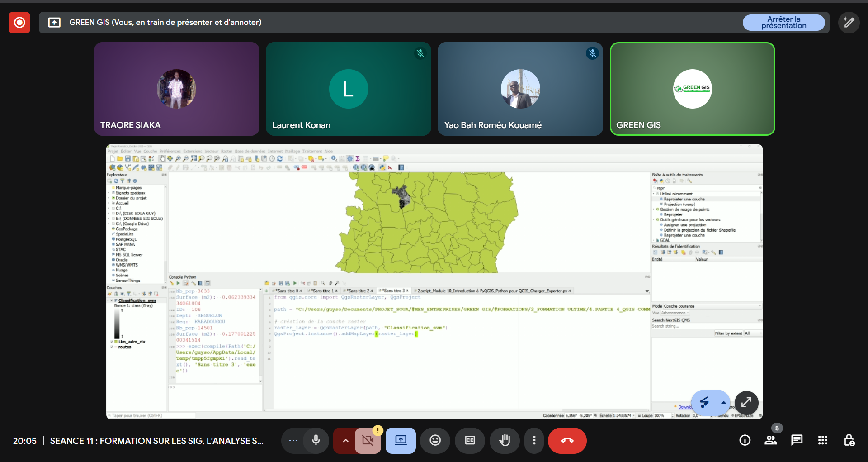Open more options three-dot menu
868x462 pixels.
pyautogui.click(x=534, y=440)
